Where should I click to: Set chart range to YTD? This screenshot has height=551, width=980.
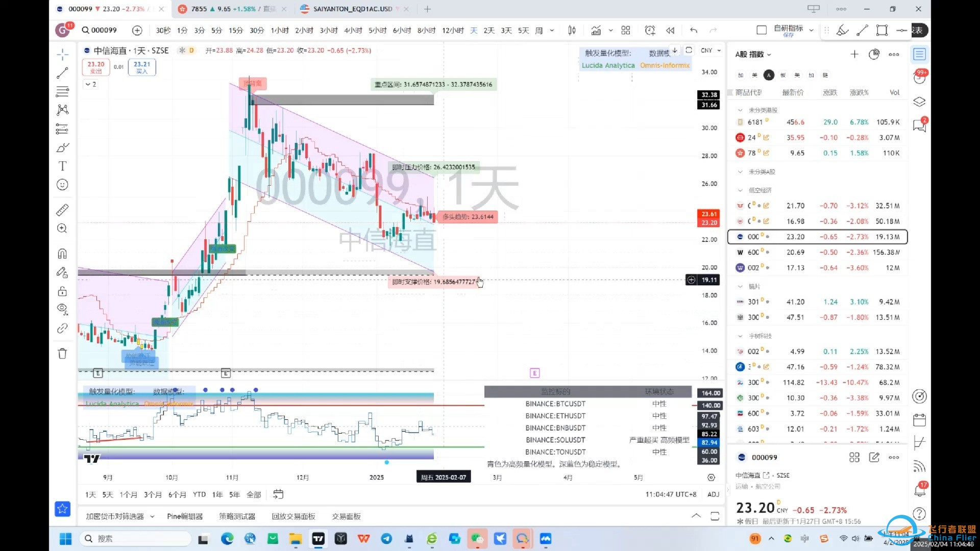pos(199,494)
